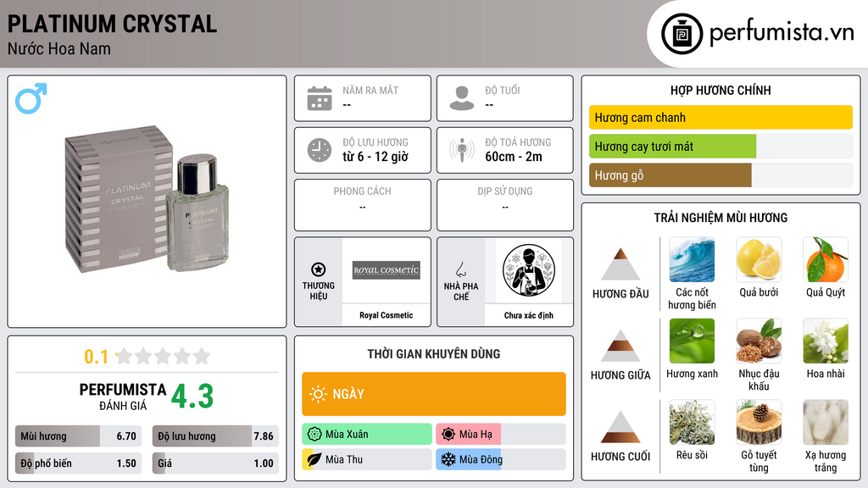Click the snowflake icon for Mùa Đông
The height and width of the screenshot is (488, 868).
point(448,459)
